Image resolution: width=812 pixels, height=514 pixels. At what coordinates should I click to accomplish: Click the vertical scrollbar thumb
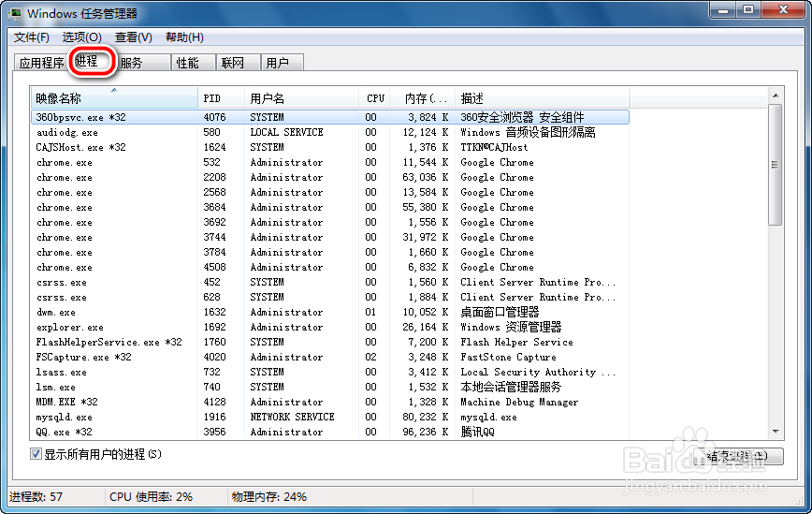click(x=776, y=165)
